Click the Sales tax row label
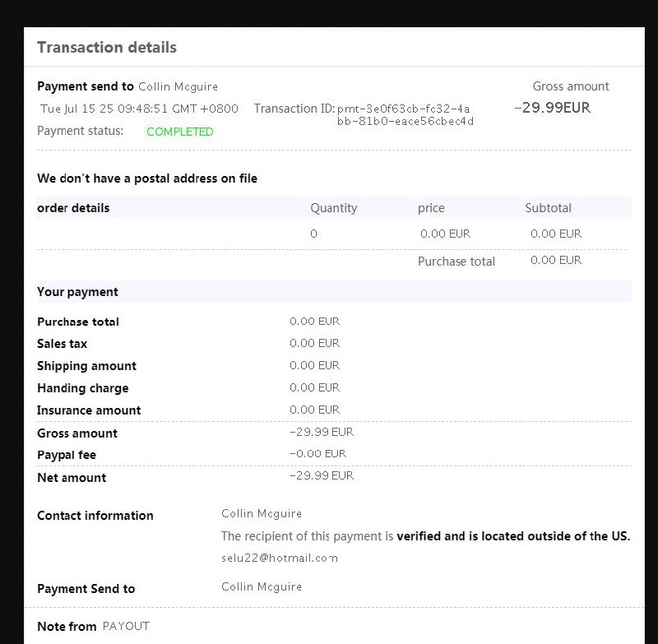The height and width of the screenshot is (644, 658). point(62,344)
